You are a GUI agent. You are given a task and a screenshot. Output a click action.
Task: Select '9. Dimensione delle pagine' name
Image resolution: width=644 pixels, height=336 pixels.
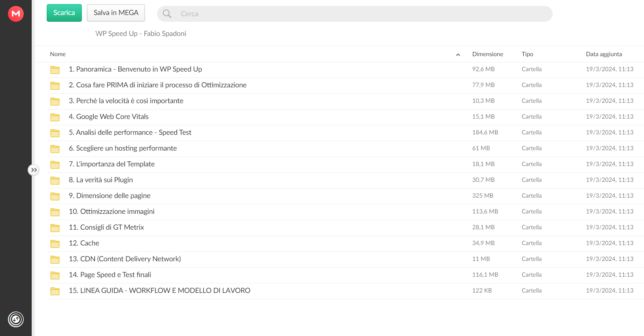pyautogui.click(x=109, y=196)
